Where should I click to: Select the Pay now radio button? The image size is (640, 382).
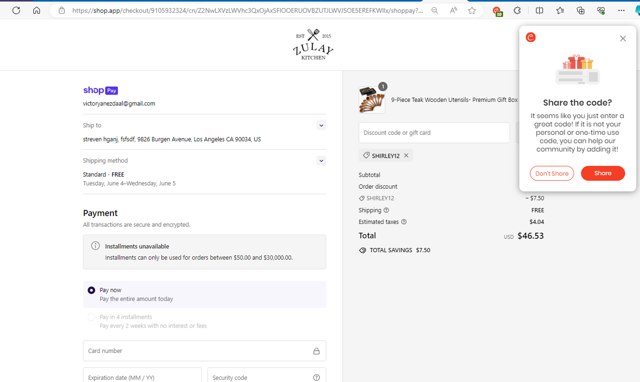[91, 290]
